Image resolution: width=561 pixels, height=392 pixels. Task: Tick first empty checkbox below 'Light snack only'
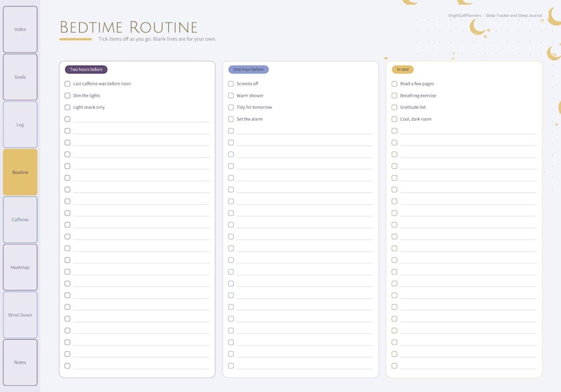click(67, 119)
